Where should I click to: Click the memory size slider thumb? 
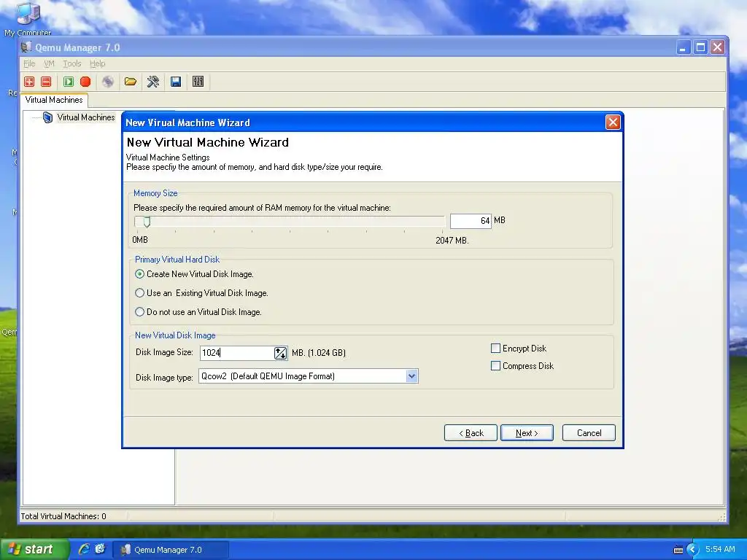point(147,222)
